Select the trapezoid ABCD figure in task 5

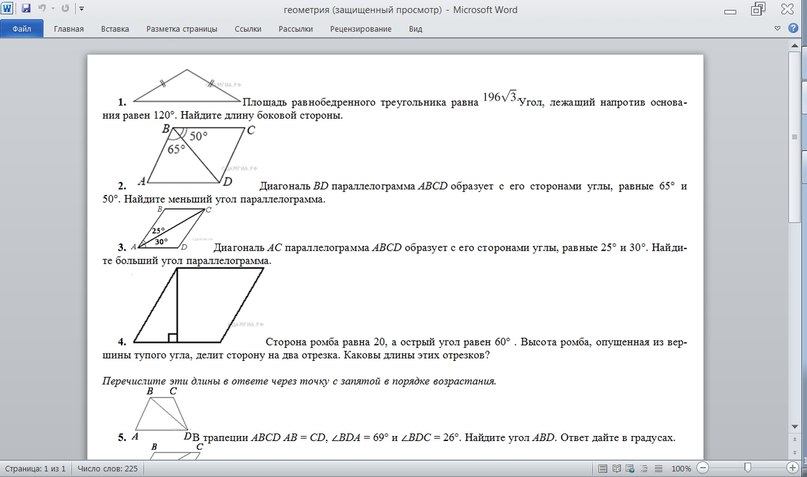click(162, 412)
